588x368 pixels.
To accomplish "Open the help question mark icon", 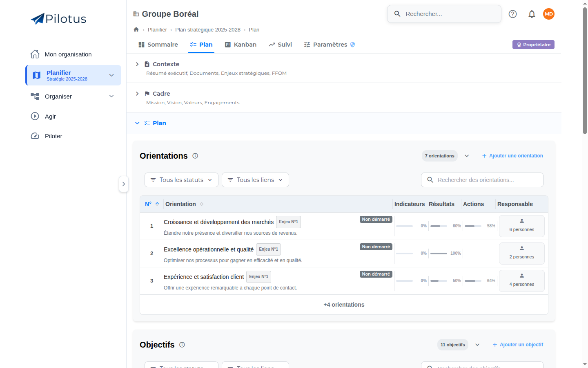I will (x=512, y=14).
